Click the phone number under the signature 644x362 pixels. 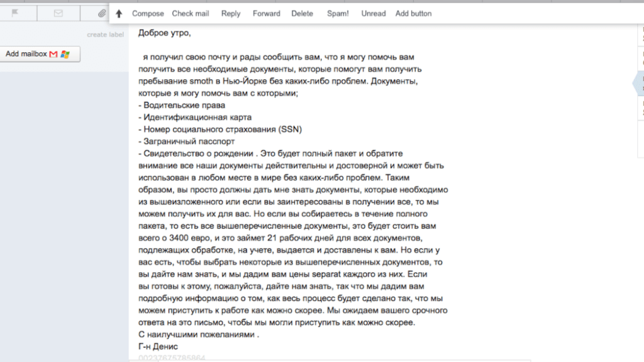(x=172, y=358)
